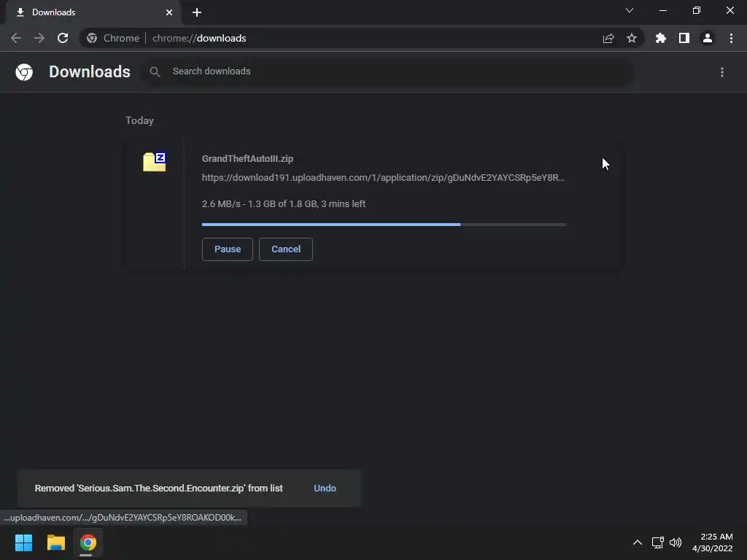Open the tab search chevron
747x560 pixels.
[630, 10]
